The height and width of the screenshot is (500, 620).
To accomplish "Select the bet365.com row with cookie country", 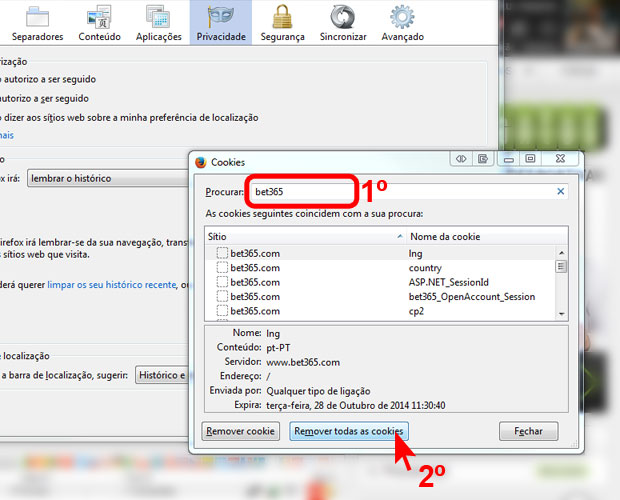I will 381,268.
